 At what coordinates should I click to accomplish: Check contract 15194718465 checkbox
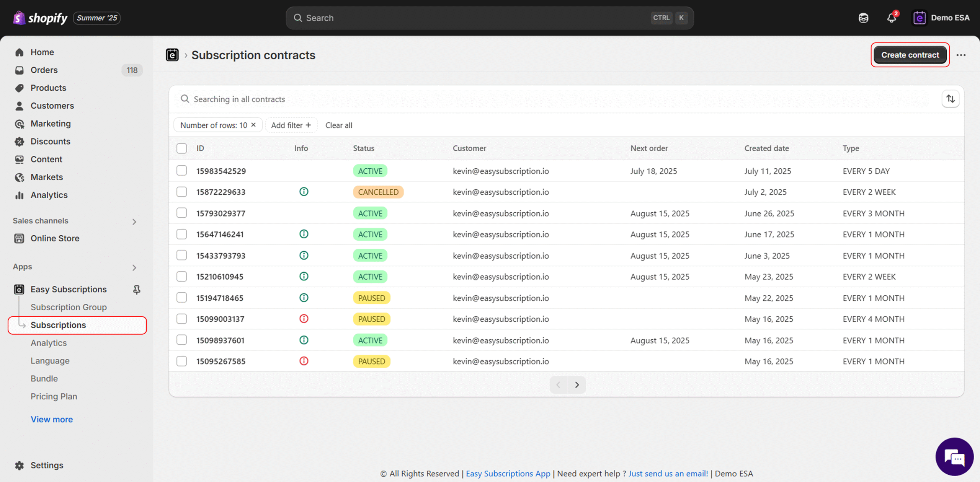click(x=181, y=298)
